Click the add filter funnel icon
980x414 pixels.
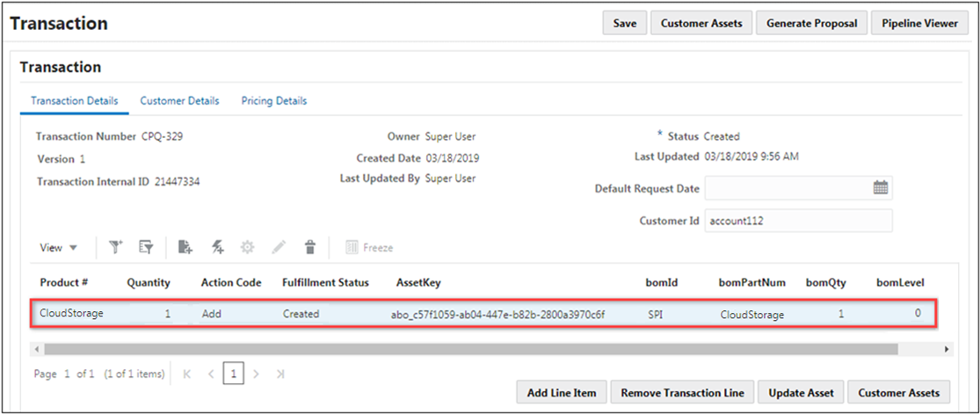(116, 248)
